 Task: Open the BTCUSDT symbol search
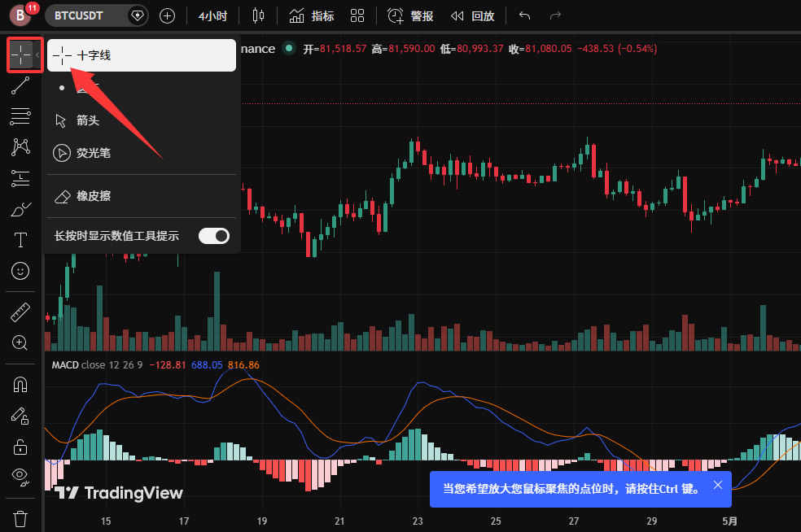coord(79,15)
